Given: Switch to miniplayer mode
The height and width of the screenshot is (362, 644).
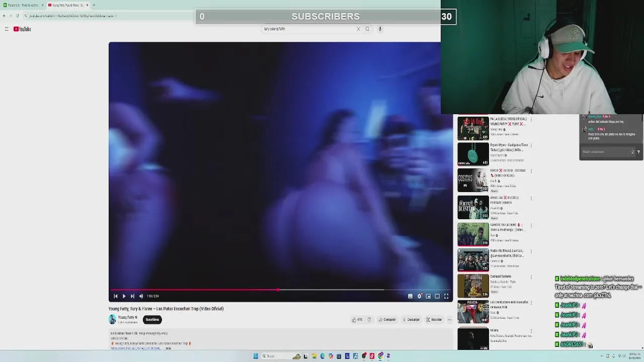Looking at the screenshot, I should 428,296.
